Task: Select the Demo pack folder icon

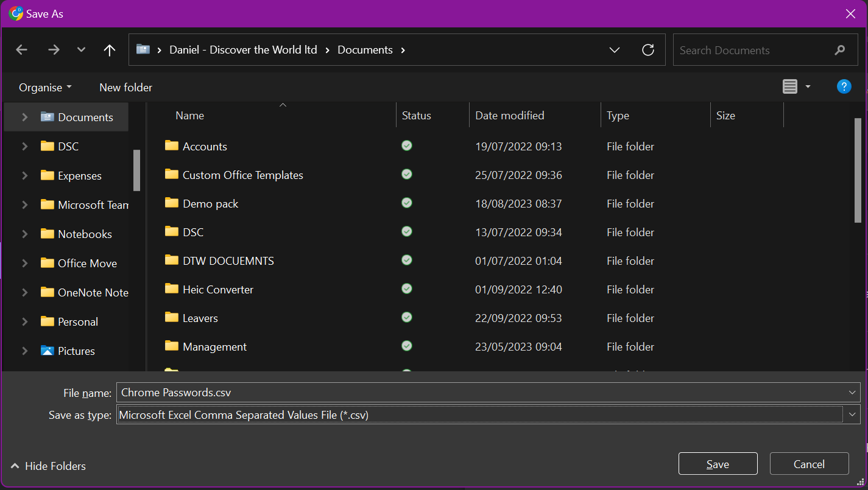Action: tap(172, 203)
